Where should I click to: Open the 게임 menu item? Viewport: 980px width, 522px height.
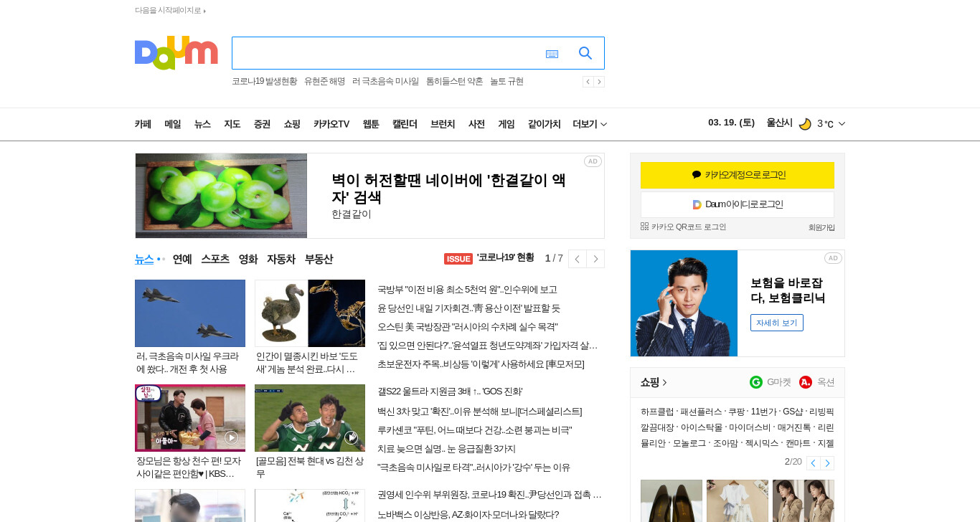pyautogui.click(x=507, y=124)
